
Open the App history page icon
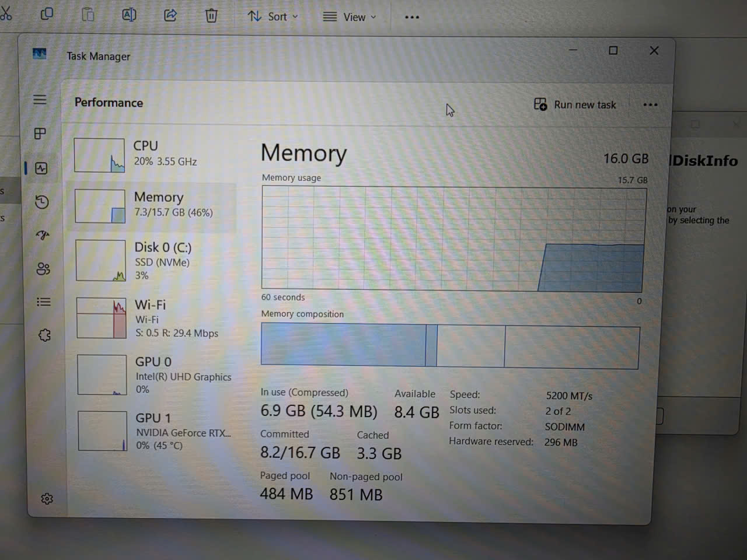(x=41, y=202)
